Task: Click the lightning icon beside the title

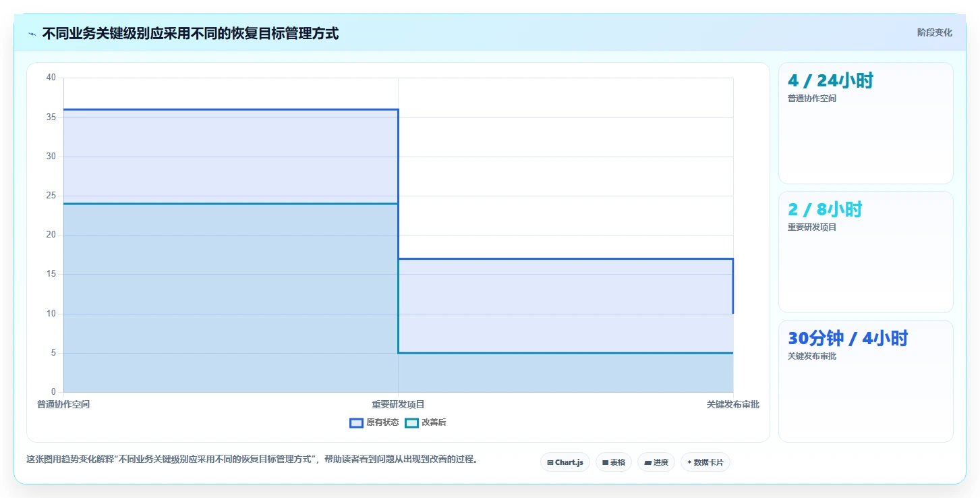Action: coord(32,34)
